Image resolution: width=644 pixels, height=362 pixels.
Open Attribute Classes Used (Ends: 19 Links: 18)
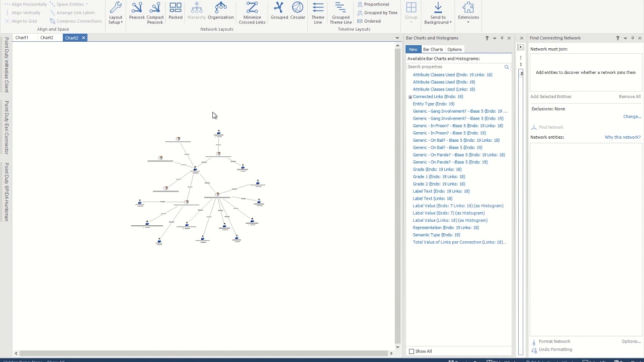tap(452, 75)
